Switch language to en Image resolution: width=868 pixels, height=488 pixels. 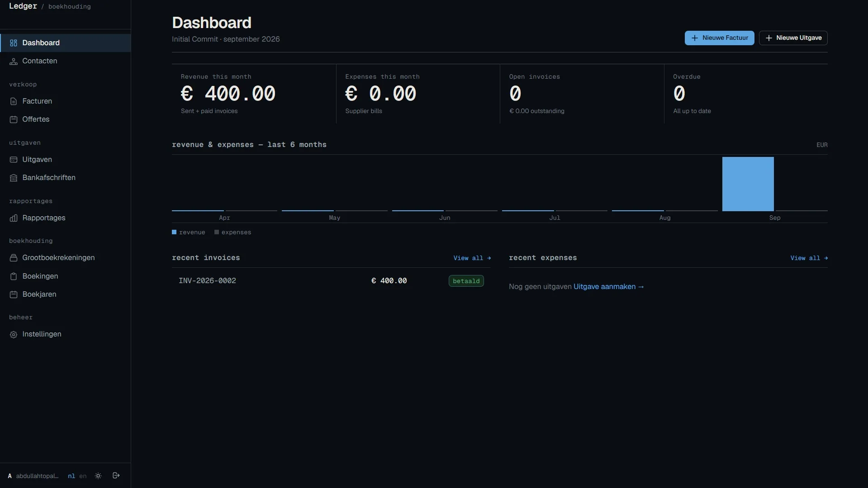(x=83, y=476)
